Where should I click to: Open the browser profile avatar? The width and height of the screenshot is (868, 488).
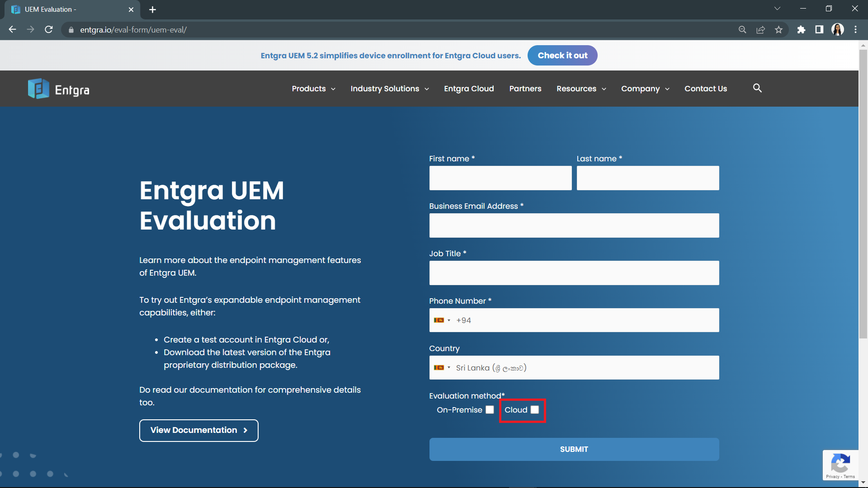(838, 29)
